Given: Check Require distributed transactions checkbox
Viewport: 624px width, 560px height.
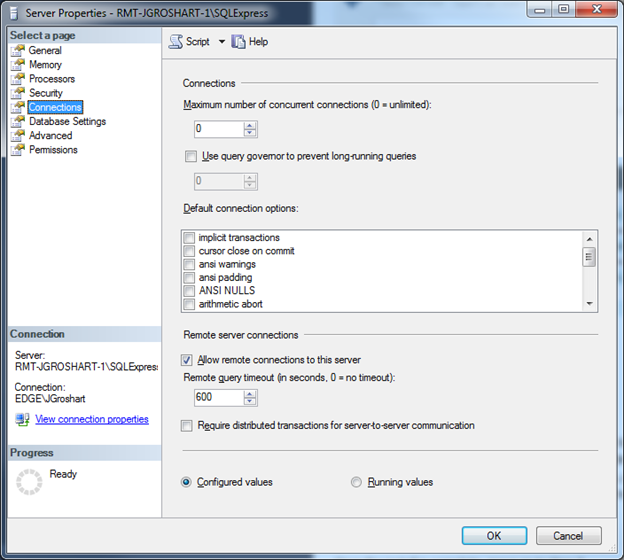Looking at the screenshot, I should coord(187,426).
